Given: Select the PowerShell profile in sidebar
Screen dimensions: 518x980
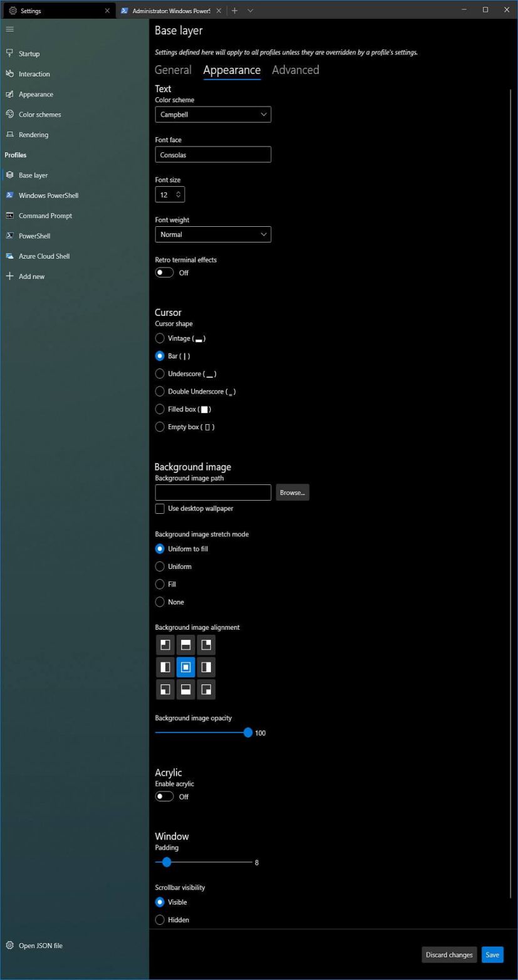Looking at the screenshot, I should [75, 236].
